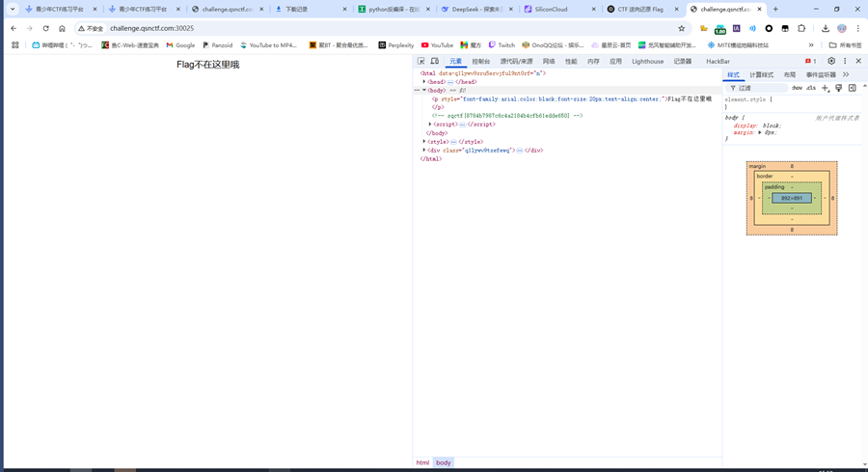Open the 记录器 recorder tab

click(x=683, y=62)
